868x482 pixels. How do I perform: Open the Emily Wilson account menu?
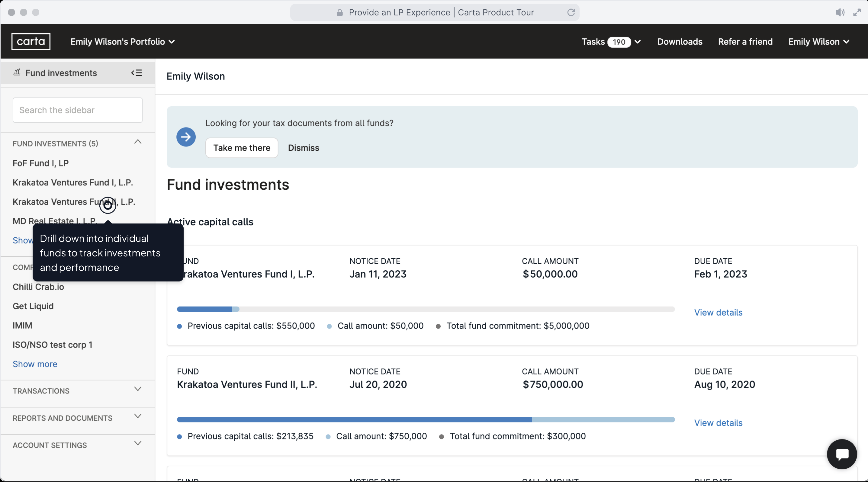(x=818, y=42)
